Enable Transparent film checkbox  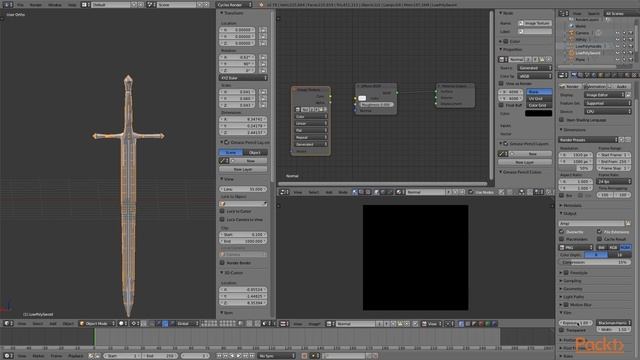click(562, 330)
